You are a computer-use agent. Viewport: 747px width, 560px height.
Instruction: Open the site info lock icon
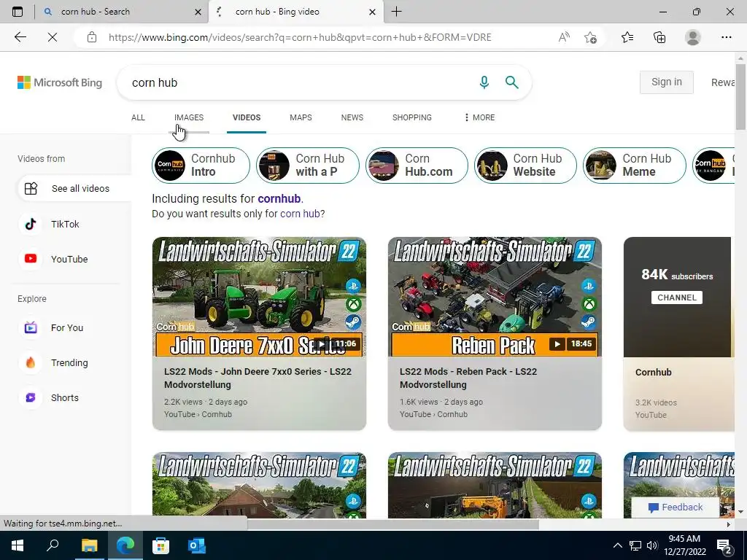(x=92, y=37)
